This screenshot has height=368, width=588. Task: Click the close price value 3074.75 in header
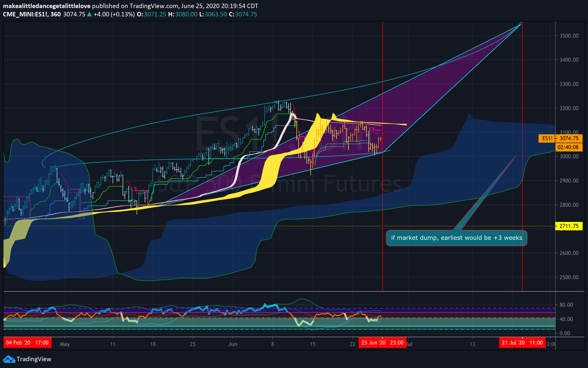(246, 14)
